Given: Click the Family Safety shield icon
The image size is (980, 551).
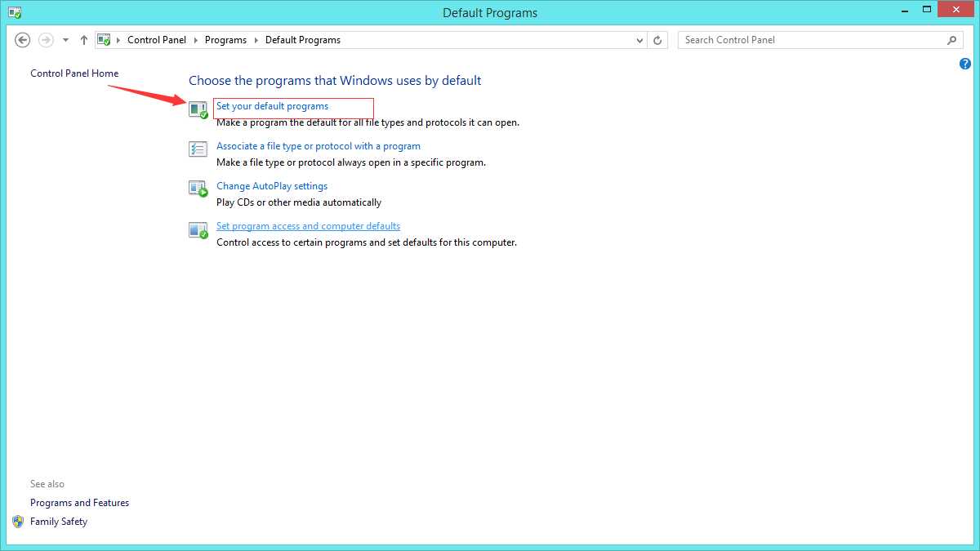Looking at the screenshot, I should [18, 521].
